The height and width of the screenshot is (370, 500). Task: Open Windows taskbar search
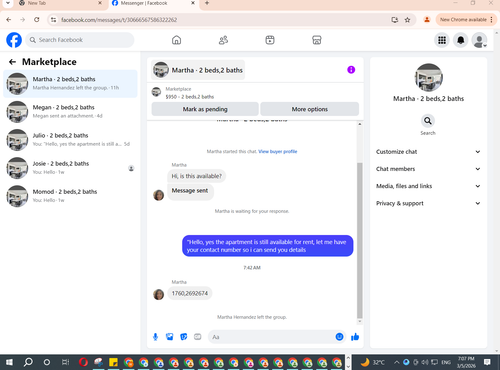click(28, 362)
